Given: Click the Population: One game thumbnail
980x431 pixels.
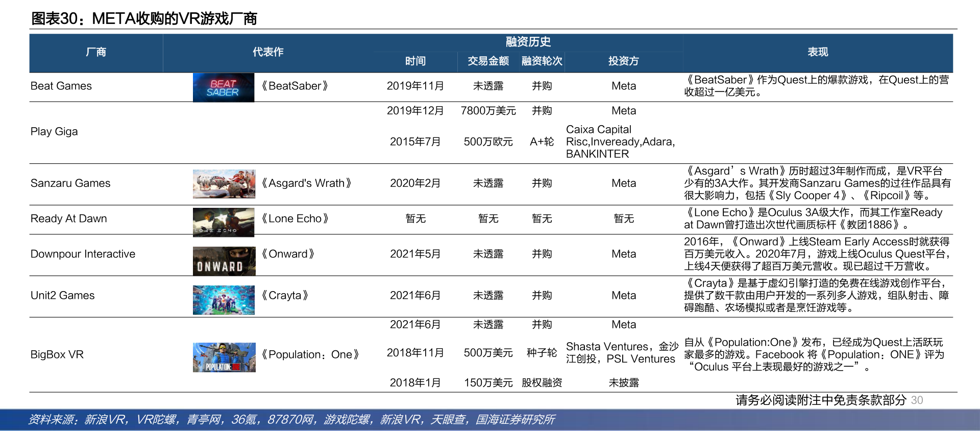Looking at the screenshot, I should point(224,357).
